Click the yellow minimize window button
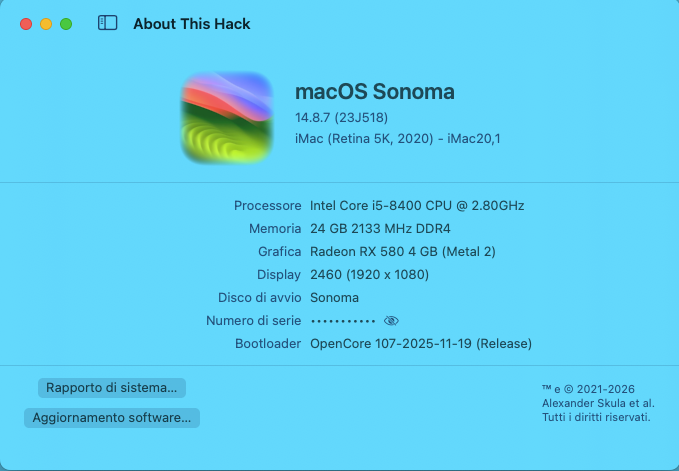 pos(46,23)
